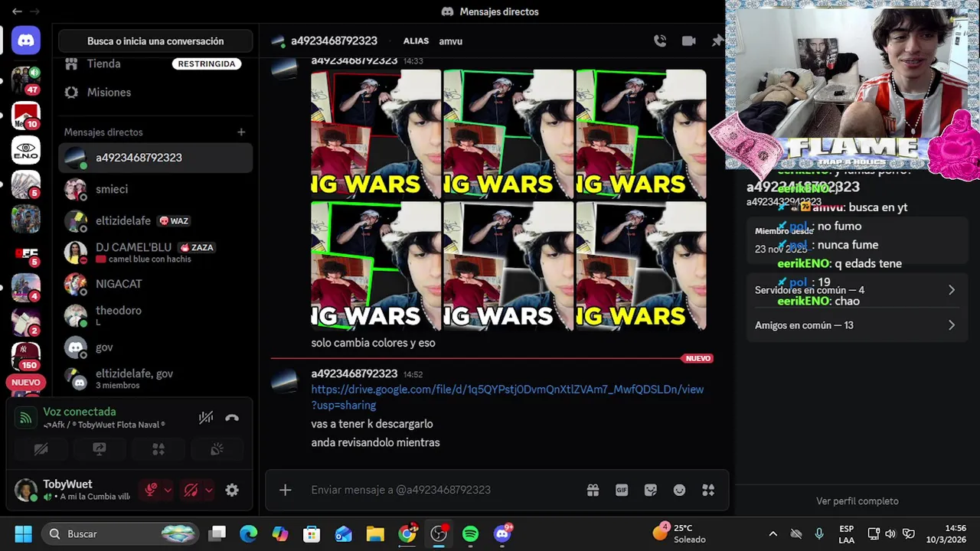Viewport: 980px width, 551px height.
Task: Expand audio output options arrow
Action: click(x=208, y=490)
